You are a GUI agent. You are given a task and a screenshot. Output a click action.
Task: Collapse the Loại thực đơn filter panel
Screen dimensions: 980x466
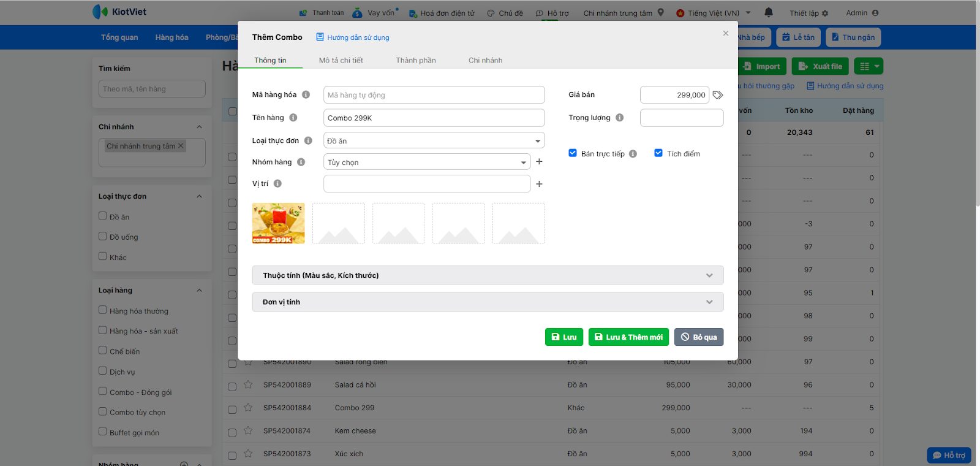(x=199, y=196)
